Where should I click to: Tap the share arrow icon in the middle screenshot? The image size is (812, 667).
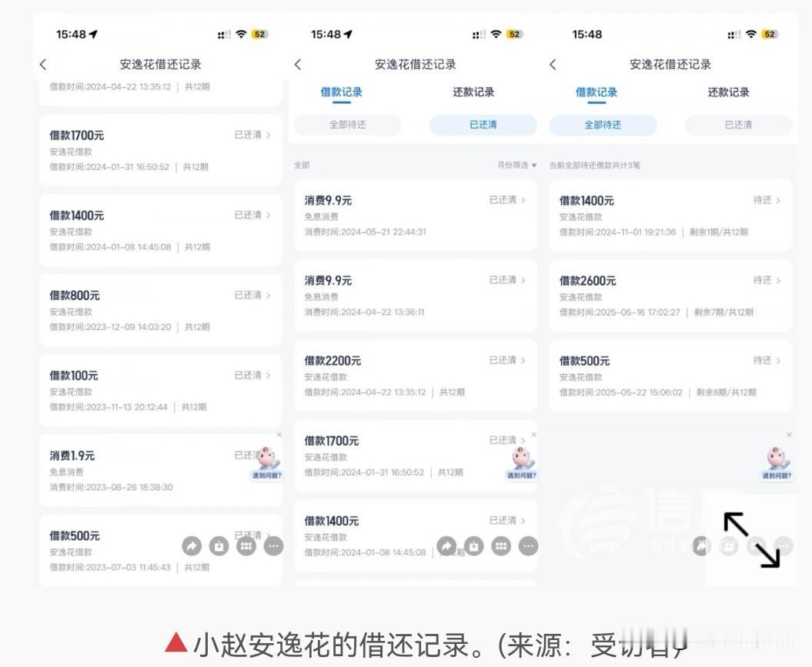446,546
